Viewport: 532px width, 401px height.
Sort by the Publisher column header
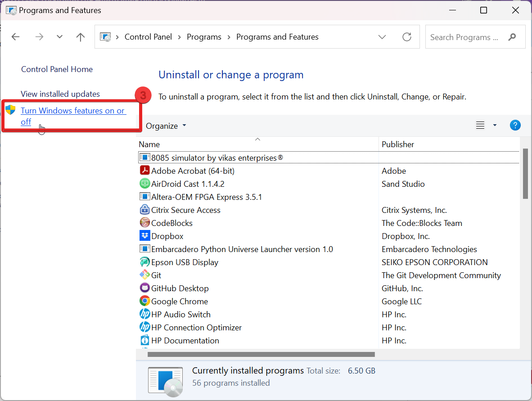tap(397, 144)
